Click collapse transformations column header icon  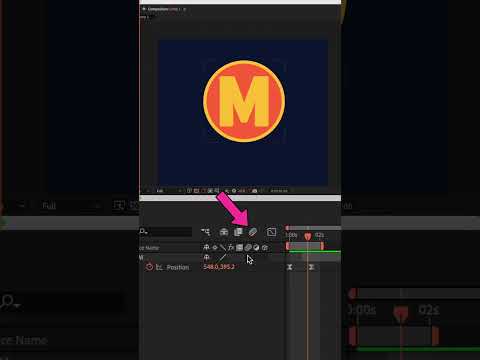click(215, 247)
